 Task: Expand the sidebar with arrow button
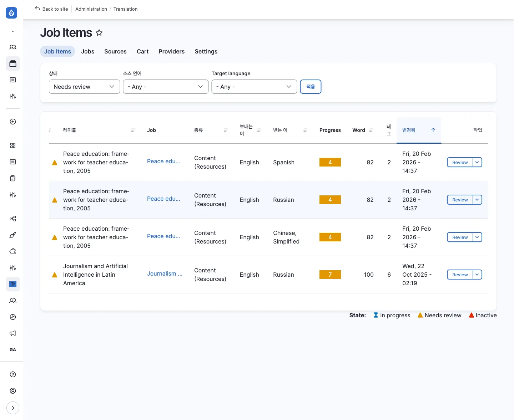13,408
